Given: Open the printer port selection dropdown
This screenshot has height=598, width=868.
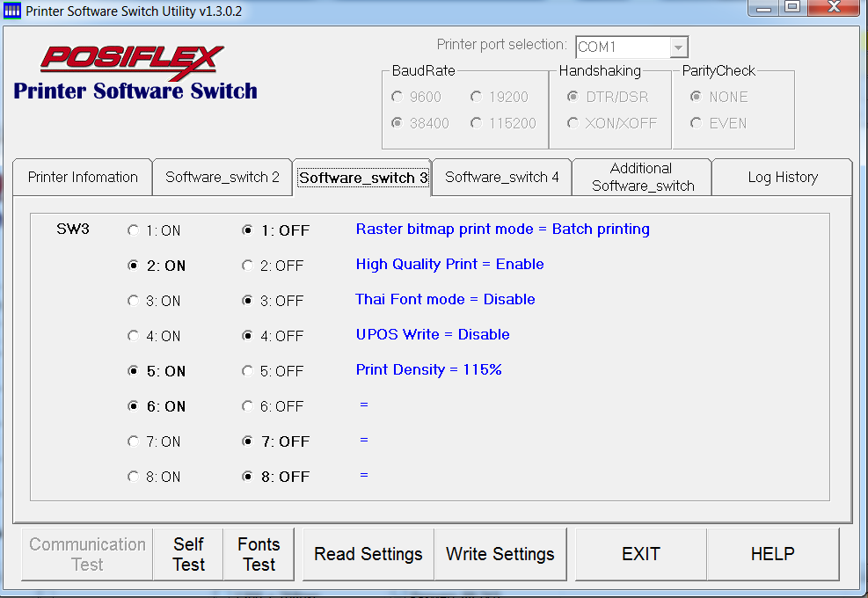Looking at the screenshot, I should [677, 47].
